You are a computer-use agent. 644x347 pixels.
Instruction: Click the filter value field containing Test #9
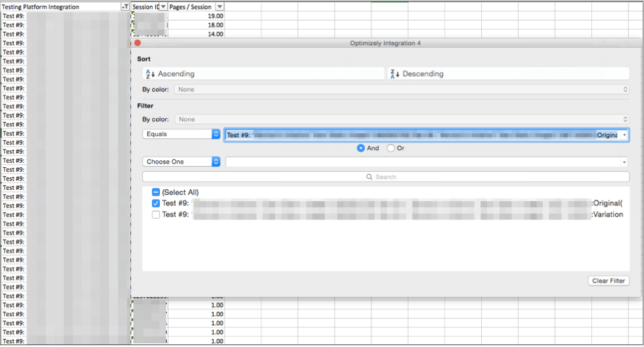click(421, 135)
